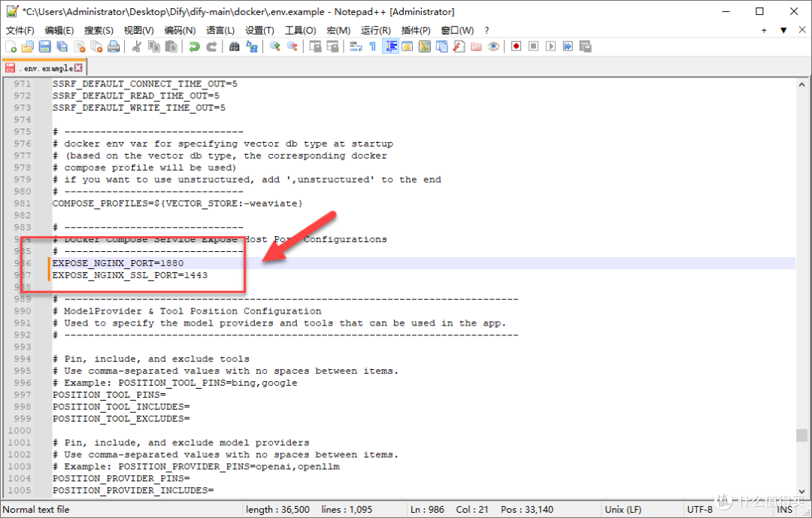
Task: Select the .env.example document tab
Action: coord(44,68)
